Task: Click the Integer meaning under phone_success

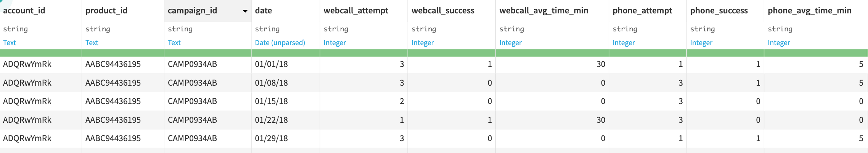Action: [701, 43]
